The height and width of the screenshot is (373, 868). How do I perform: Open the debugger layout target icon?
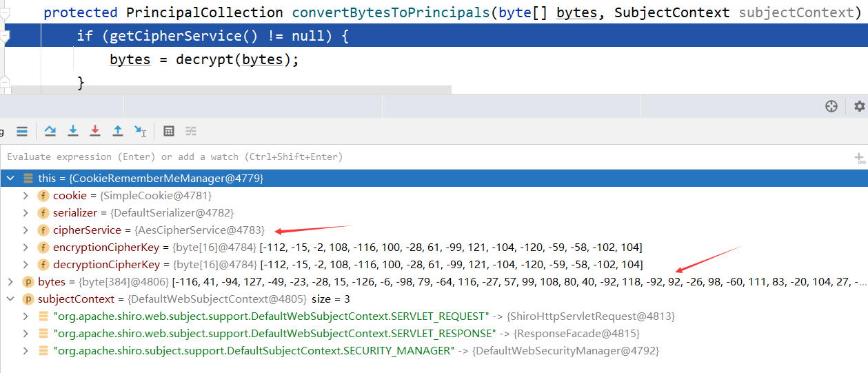pos(831,106)
